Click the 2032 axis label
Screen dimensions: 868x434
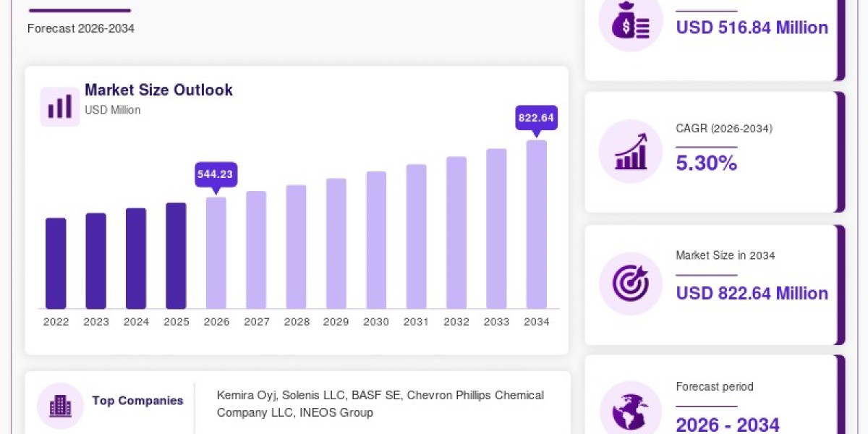pyautogui.click(x=456, y=322)
